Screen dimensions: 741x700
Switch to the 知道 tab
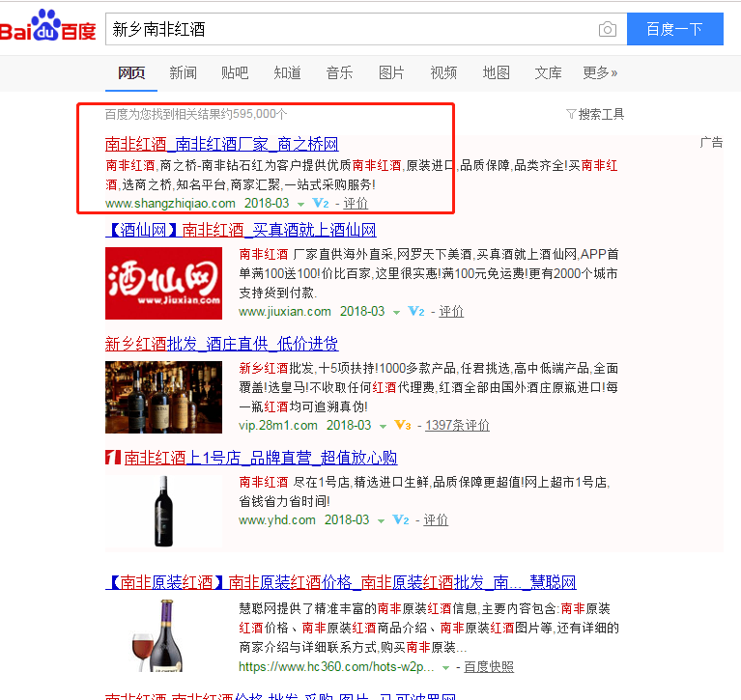287,72
